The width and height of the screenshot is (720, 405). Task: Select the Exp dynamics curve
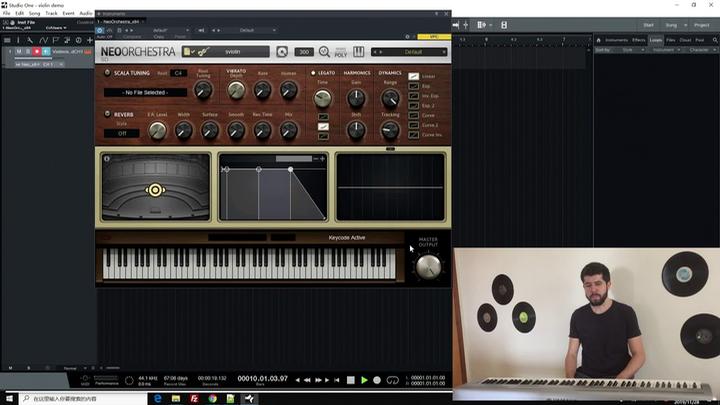pos(414,86)
